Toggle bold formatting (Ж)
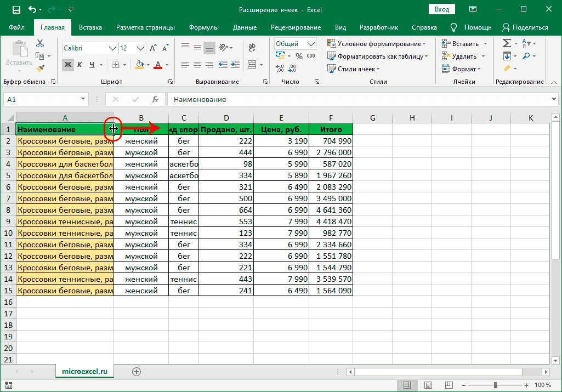The height and width of the screenshot is (392, 562). coord(68,65)
